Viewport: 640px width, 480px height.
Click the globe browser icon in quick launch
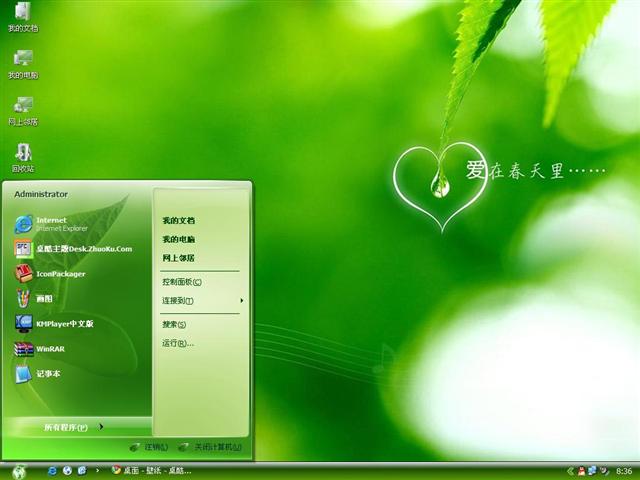pyautogui.click(x=67, y=471)
